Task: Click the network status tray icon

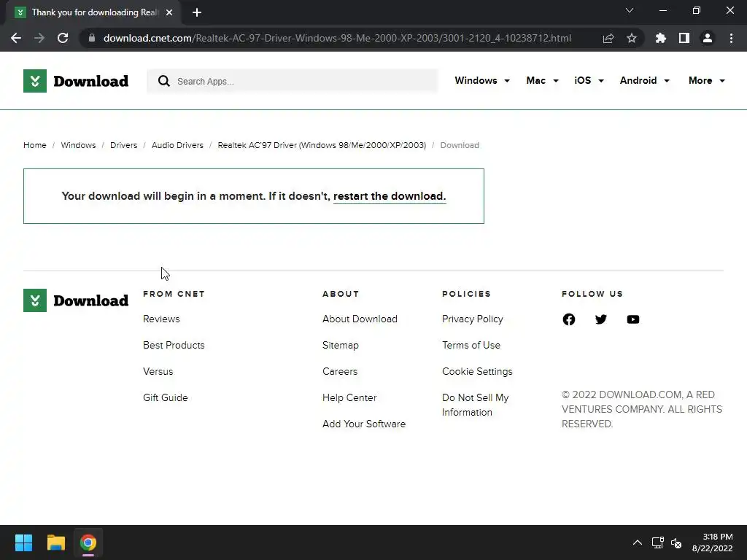Action: click(x=657, y=542)
